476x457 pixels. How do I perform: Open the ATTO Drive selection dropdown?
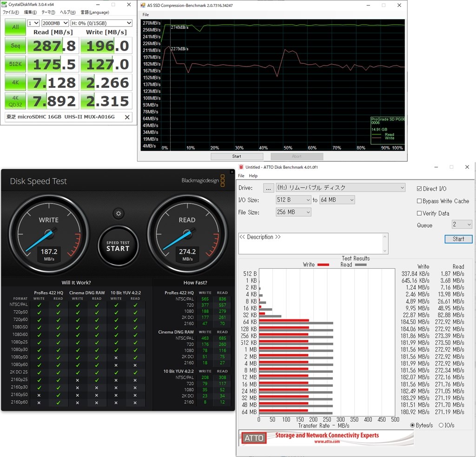tap(340, 188)
